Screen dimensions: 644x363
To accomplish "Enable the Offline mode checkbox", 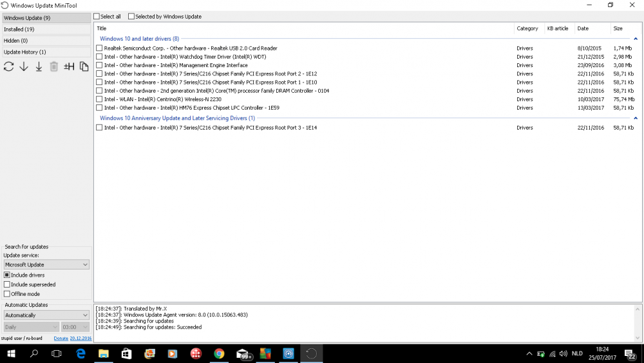I will tap(7, 294).
